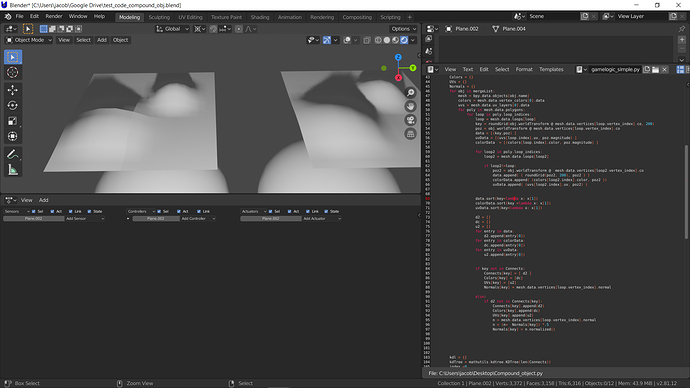Add new view layer icon
Image resolution: width=690 pixels, height=388 pixels.
[x=673, y=16]
